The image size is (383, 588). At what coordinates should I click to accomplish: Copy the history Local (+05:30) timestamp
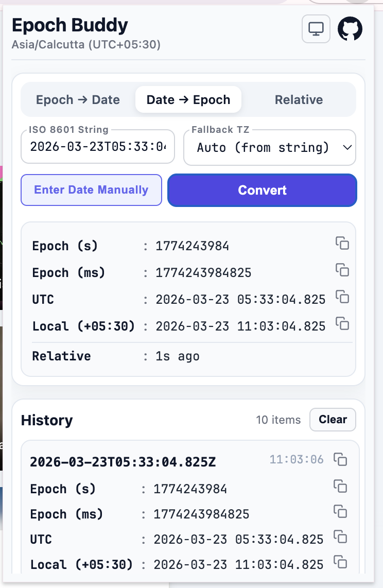340,561
